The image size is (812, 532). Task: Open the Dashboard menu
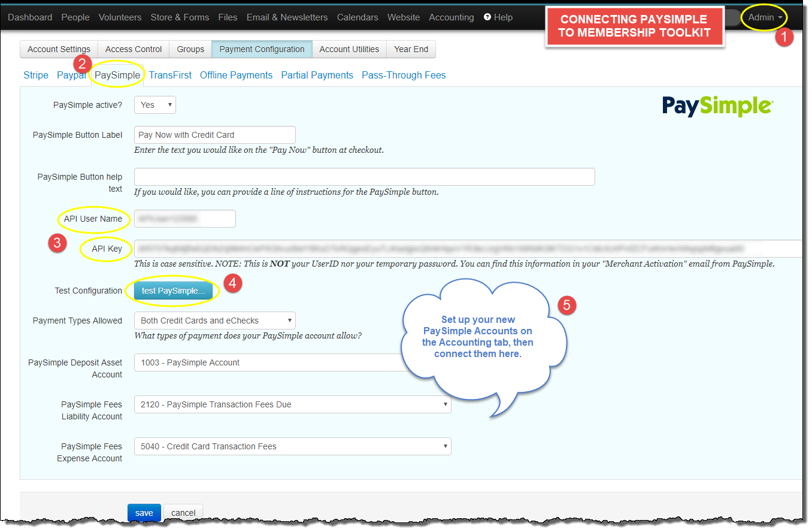tap(30, 17)
